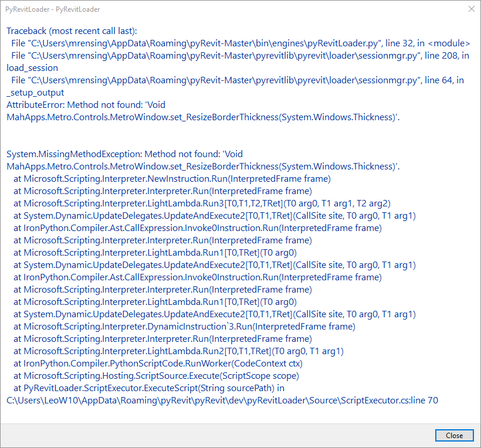Click the 'LightLambda.Run3' stack trace line
Screen dimensions: 481x448
tap(202, 203)
